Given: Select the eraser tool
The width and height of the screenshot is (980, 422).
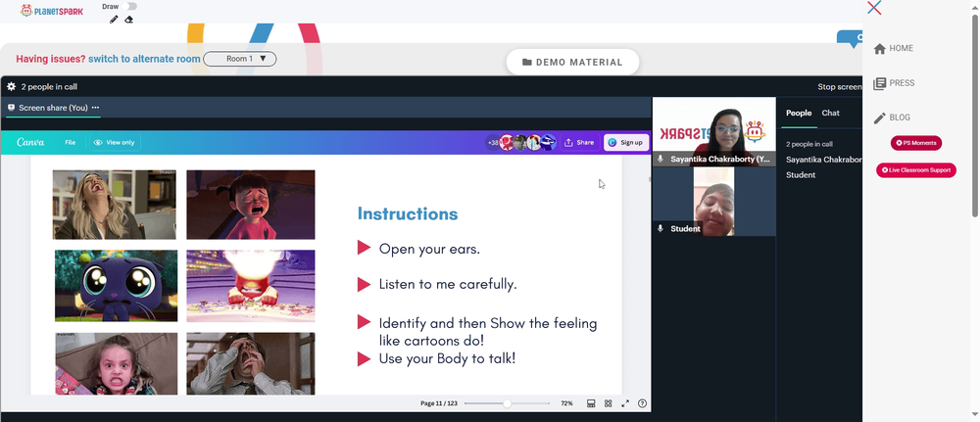Looking at the screenshot, I should 128,20.
